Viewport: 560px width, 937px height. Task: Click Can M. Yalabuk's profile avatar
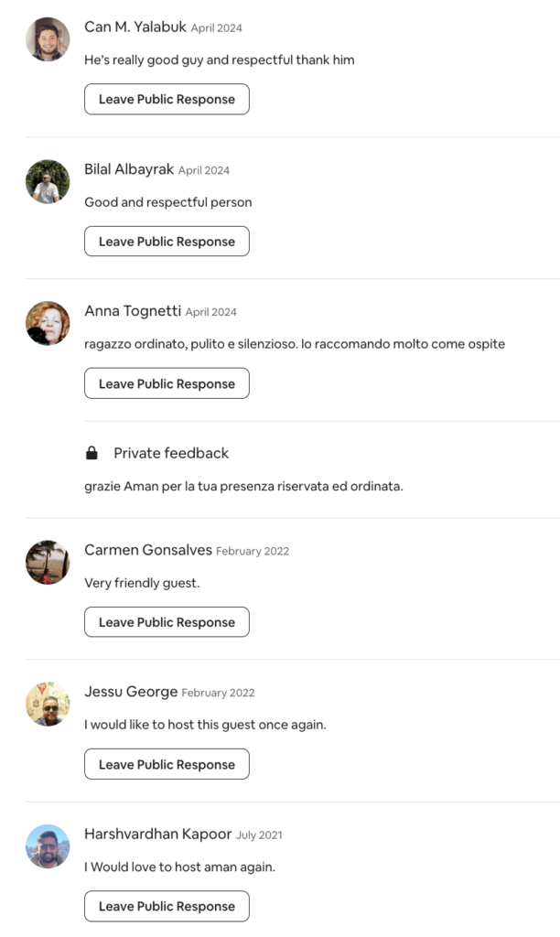pos(48,39)
